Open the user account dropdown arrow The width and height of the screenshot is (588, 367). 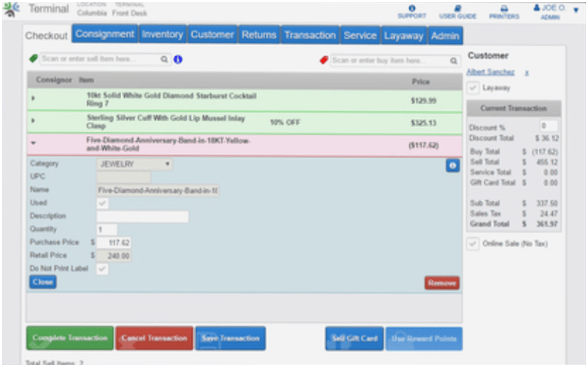[x=576, y=10]
